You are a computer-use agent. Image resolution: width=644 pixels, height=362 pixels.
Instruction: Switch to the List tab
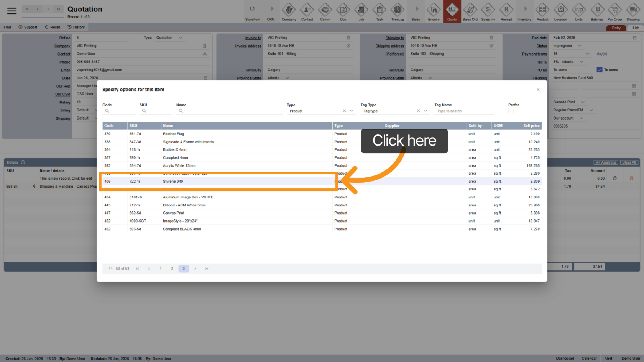[x=635, y=28]
